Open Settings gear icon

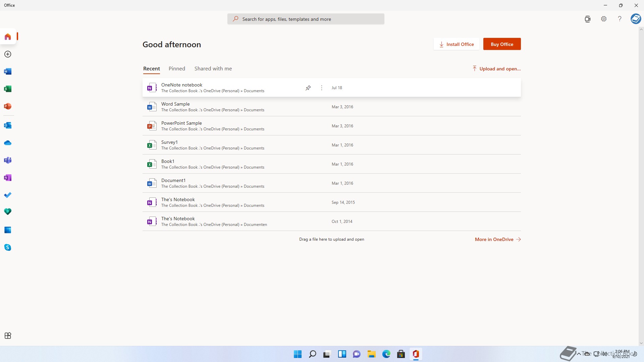point(604,19)
